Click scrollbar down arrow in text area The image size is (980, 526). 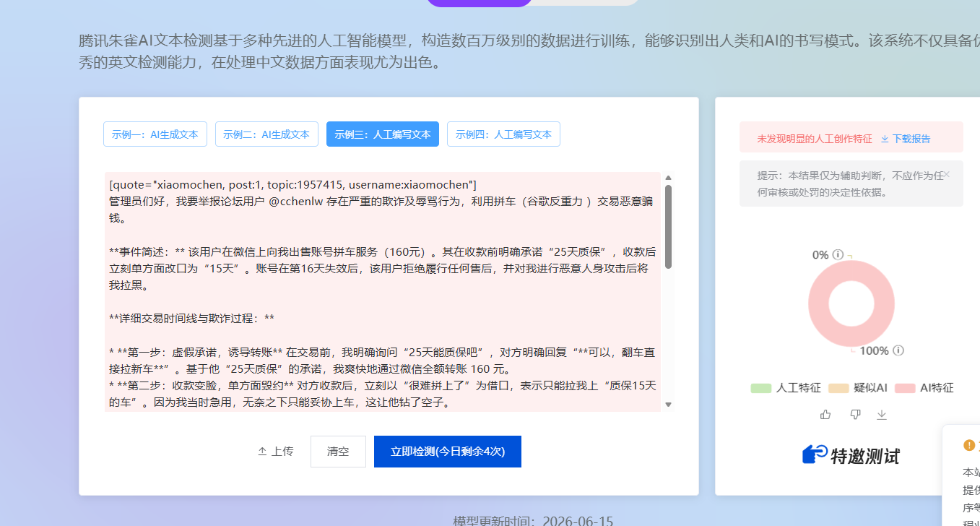(x=668, y=405)
